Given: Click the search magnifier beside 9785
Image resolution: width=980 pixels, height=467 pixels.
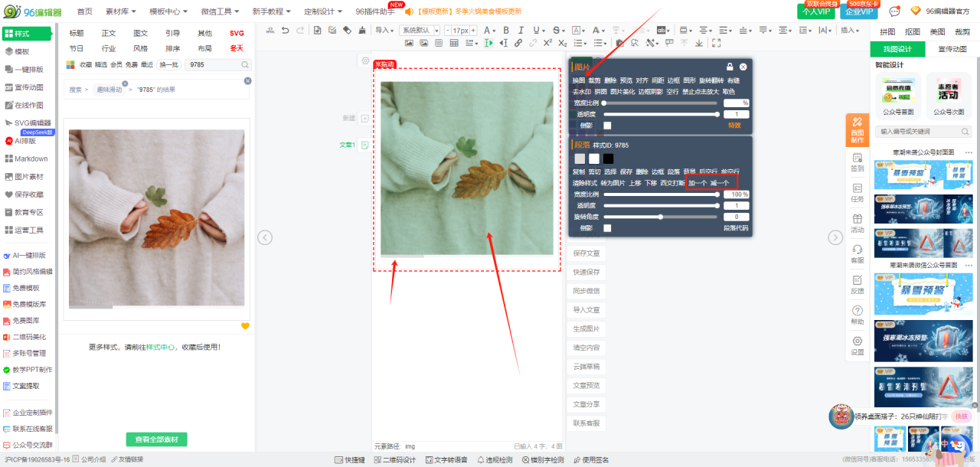Looking at the screenshot, I should click(245, 65).
